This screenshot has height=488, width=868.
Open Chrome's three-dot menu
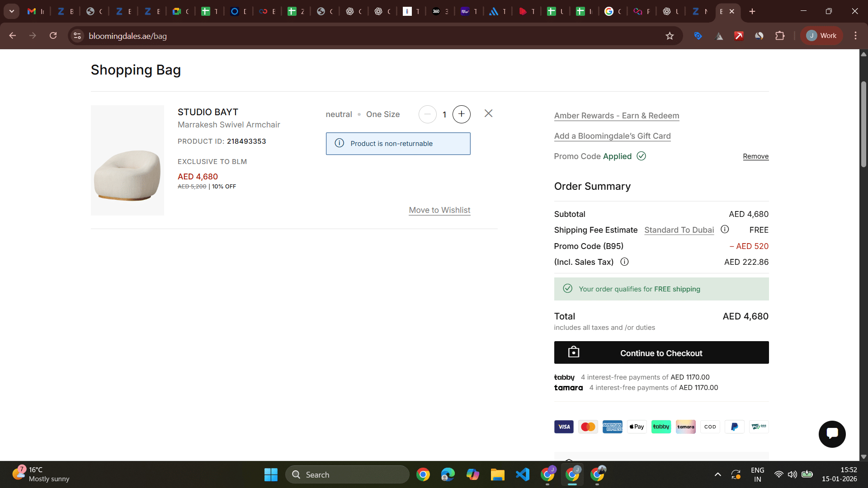click(x=855, y=36)
